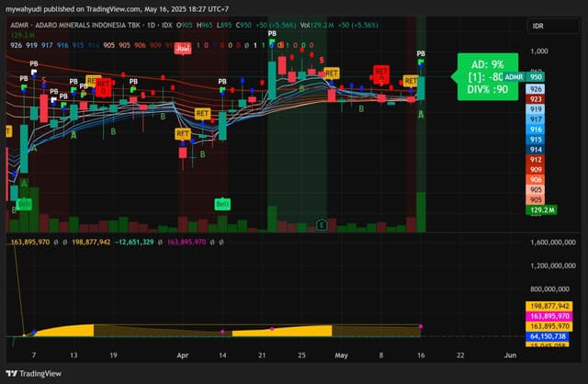Click the magenta dot at May 16 lower pane
This screenshot has height=384, width=588.
pyautogui.click(x=421, y=327)
